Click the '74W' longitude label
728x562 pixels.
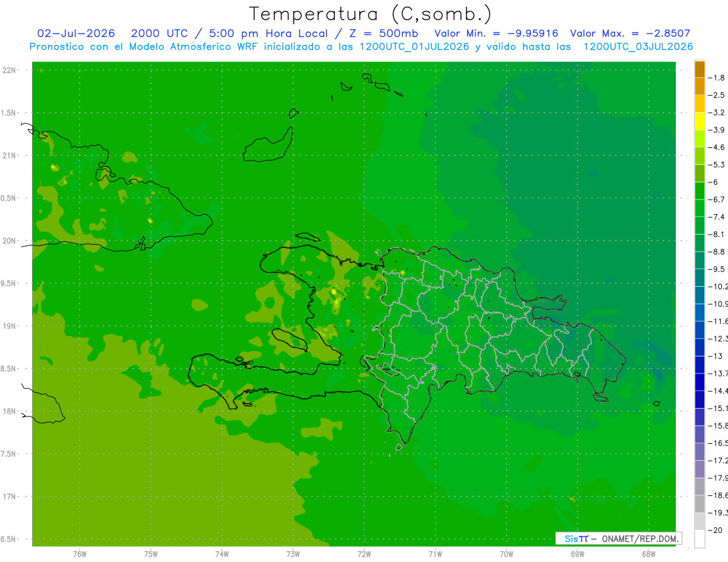[222, 554]
